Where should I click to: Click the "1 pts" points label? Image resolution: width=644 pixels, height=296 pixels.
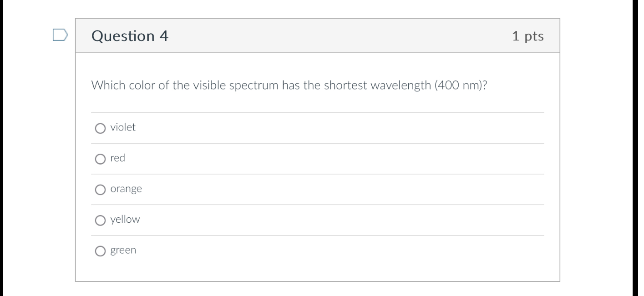(527, 36)
